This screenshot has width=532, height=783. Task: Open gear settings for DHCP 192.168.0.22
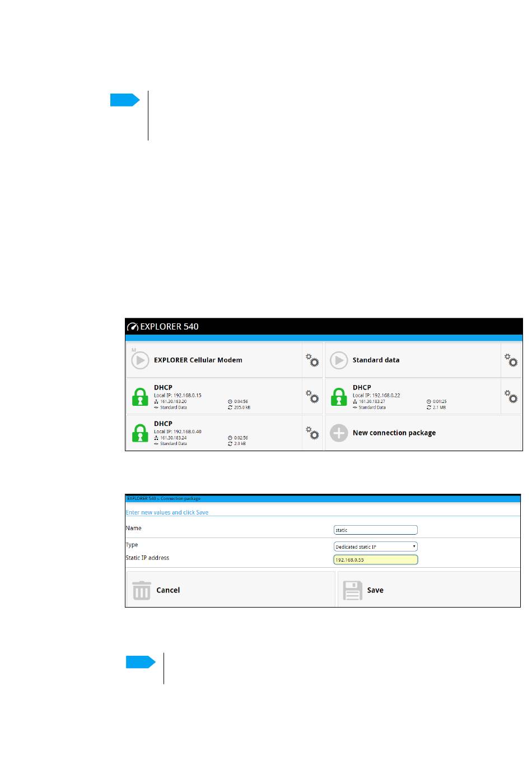[511, 396]
